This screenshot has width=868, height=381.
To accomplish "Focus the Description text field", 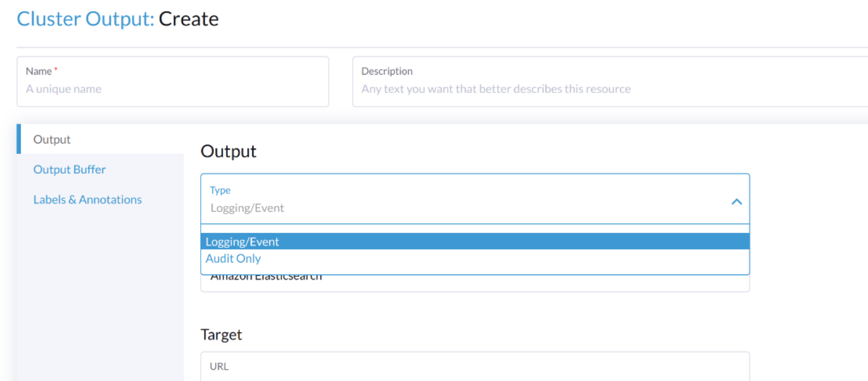I will [533, 89].
